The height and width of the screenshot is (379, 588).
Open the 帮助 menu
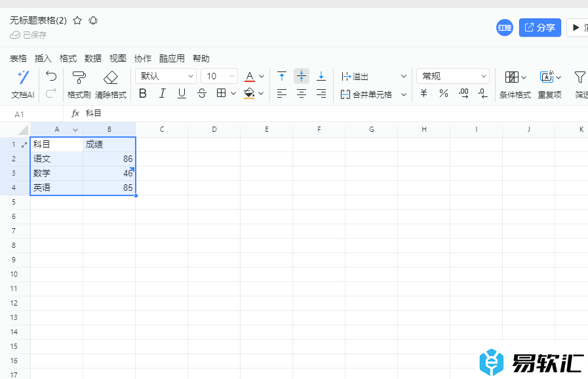[201, 58]
